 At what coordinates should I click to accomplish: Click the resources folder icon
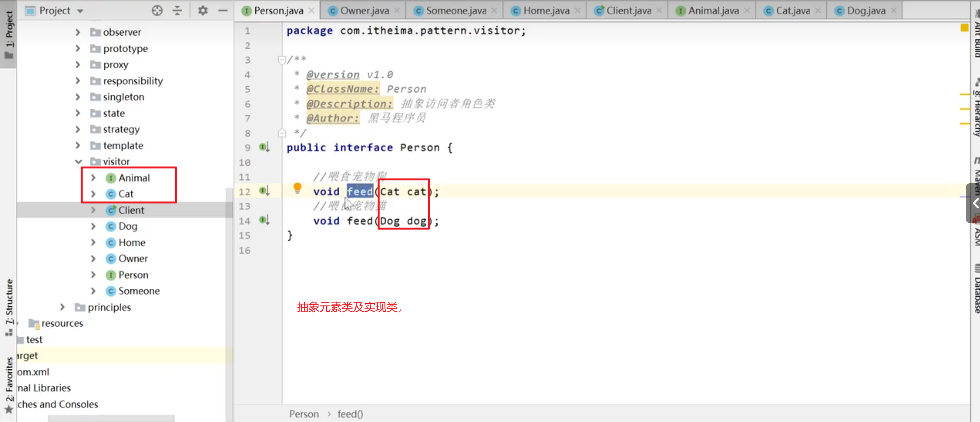click(34, 324)
